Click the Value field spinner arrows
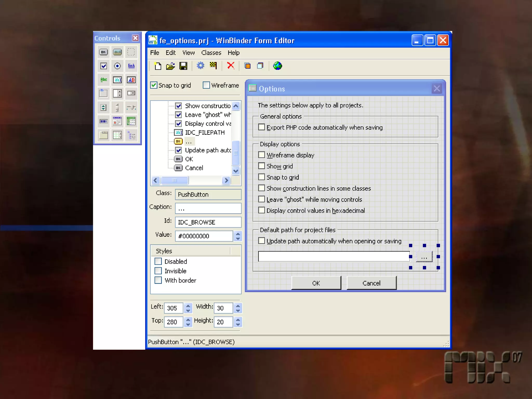The image size is (532, 399). tap(238, 236)
